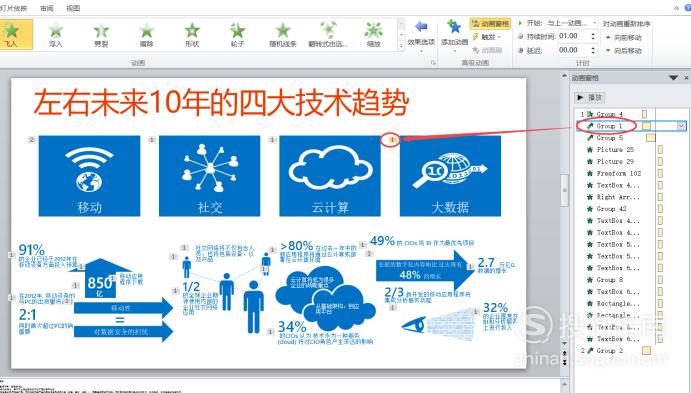The image size is (691, 393).
Task: Select the Picture 25 animation entry
Action: click(x=614, y=150)
